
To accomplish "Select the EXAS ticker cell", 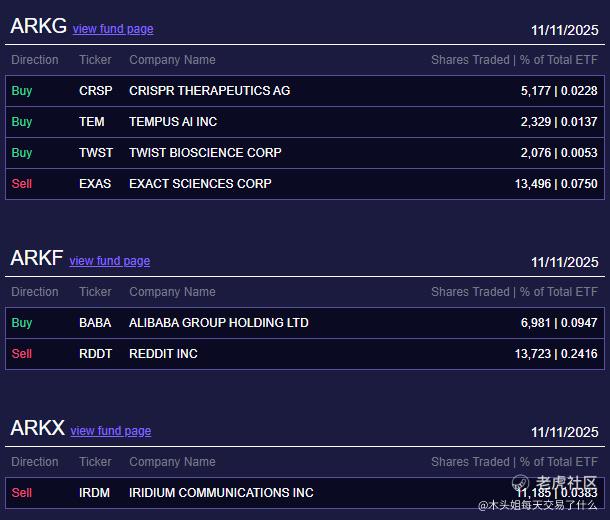I will tap(95, 184).
